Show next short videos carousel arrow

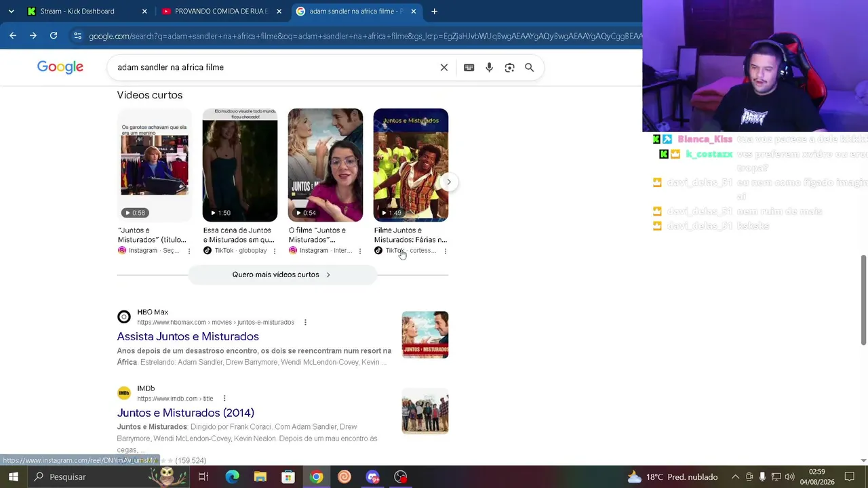tap(448, 182)
